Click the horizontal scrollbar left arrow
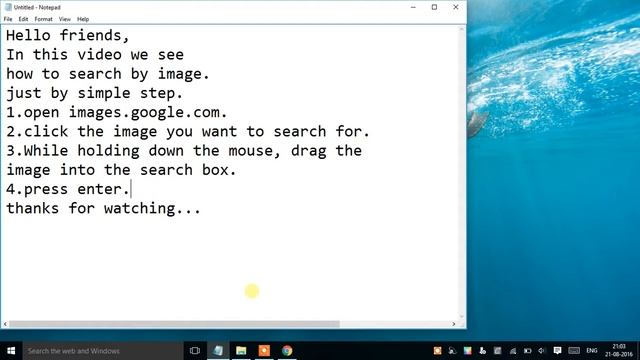Image resolution: width=640 pixels, height=360 pixels. tap(5, 324)
